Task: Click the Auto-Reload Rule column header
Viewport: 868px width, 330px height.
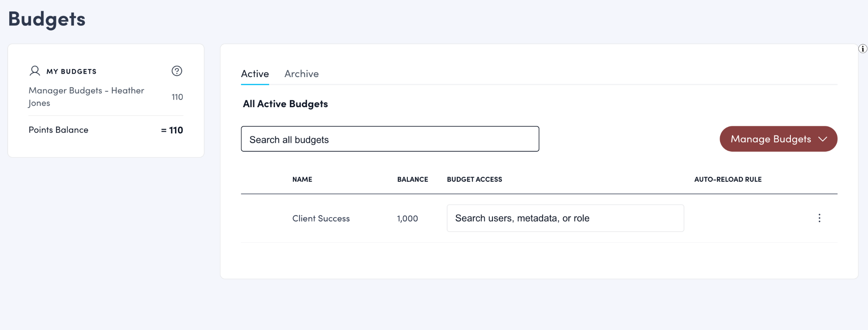Action: tap(728, 179)
